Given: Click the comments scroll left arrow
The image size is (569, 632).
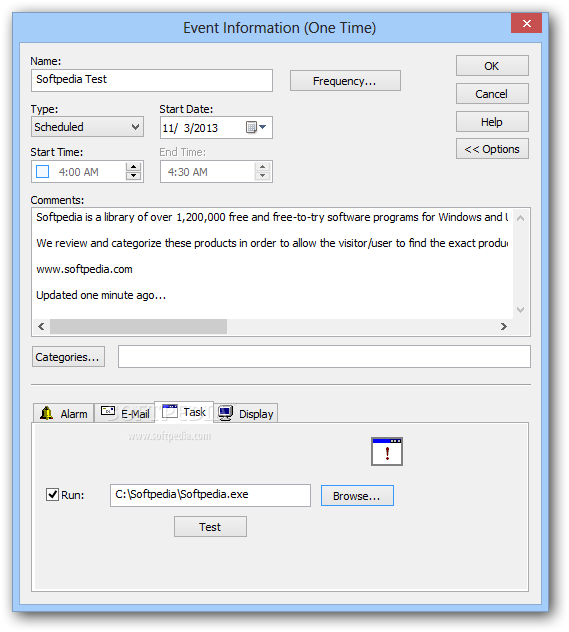Looking at the screenshot, I should 41,326.
